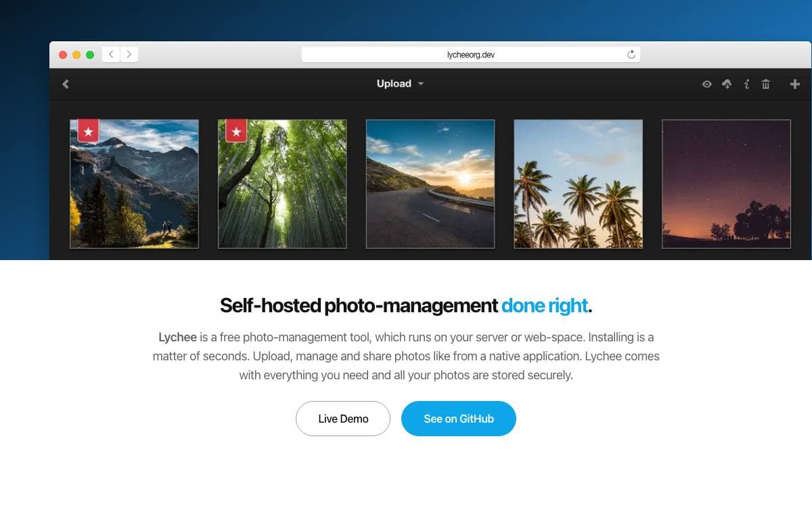Open the sunset road thumbnail
Screen dimensions: 812x508
430,184
